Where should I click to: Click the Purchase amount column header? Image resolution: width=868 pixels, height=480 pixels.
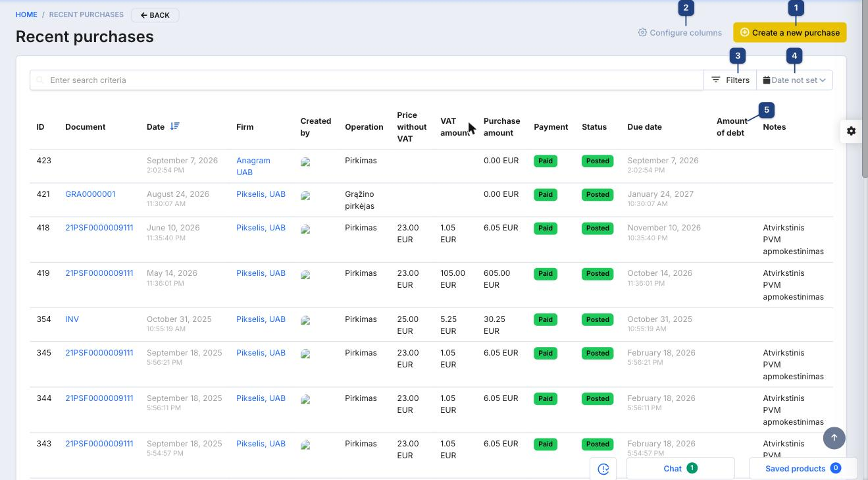pyautogui.click(x=501, y=127)
